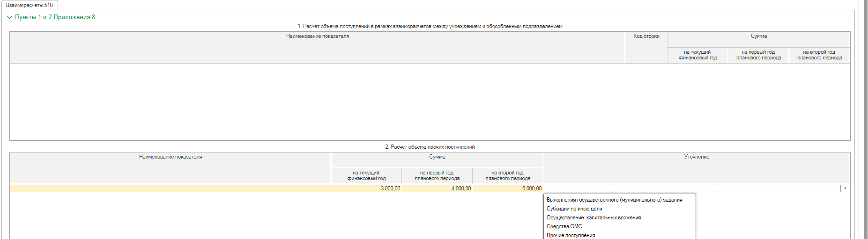Switch to the Взаиморасчеты 510 tab
Screen dimensions: 868x239
coord(30,5)
